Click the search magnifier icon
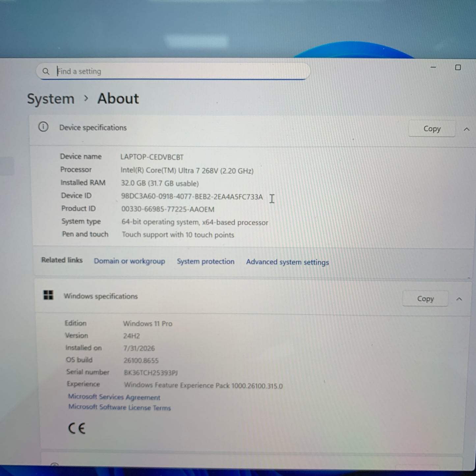The width and height of the screenshot is (476, 476). pos(46,71)
